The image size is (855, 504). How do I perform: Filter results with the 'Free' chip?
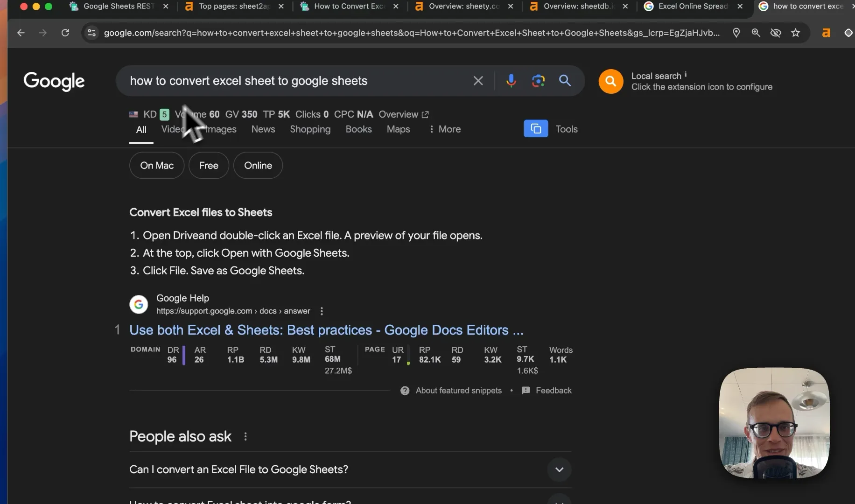click(209, 165)
